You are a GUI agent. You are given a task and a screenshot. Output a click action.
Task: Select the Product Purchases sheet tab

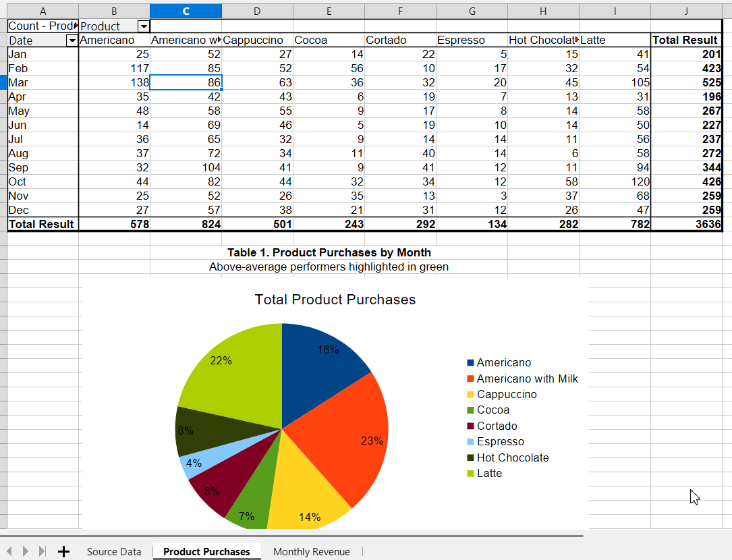pos(207,552)
